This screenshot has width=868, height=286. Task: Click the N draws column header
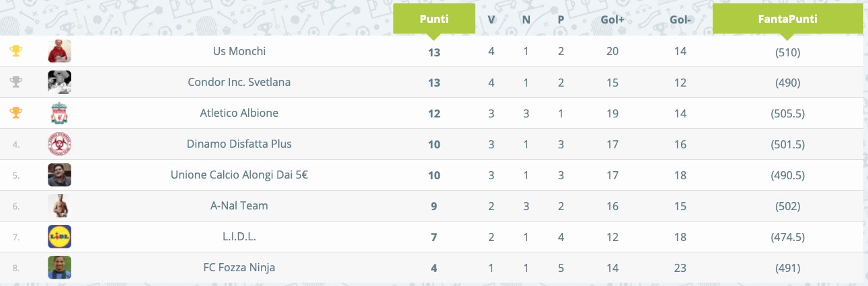526,19
